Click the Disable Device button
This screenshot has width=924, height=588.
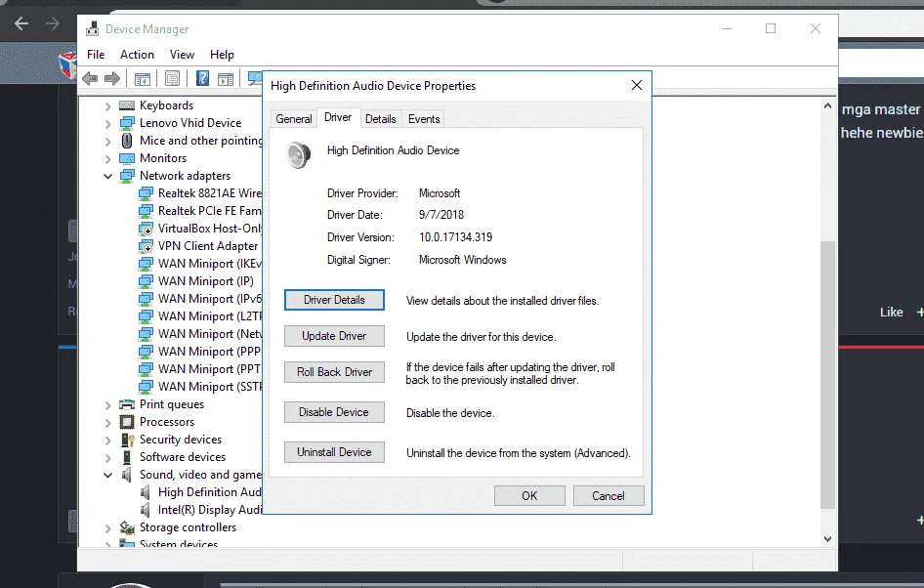click(x=334, y=412)
